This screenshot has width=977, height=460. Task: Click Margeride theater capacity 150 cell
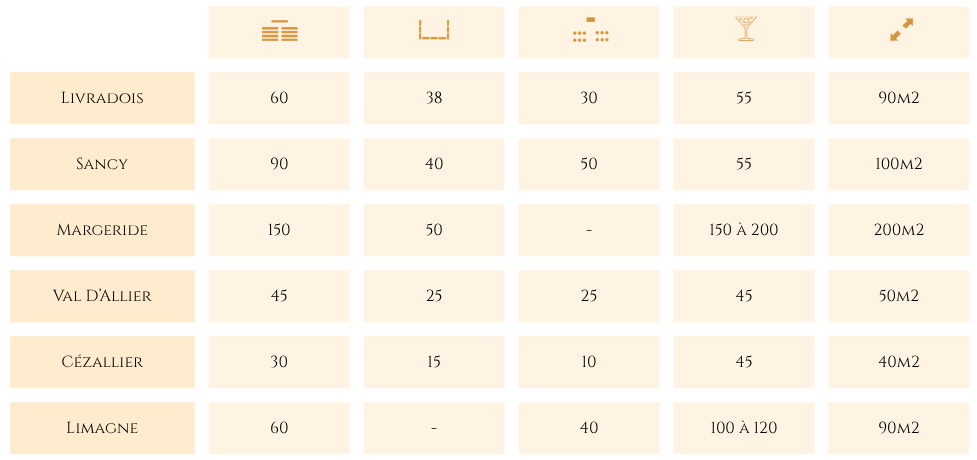click(x=279, y=230)
